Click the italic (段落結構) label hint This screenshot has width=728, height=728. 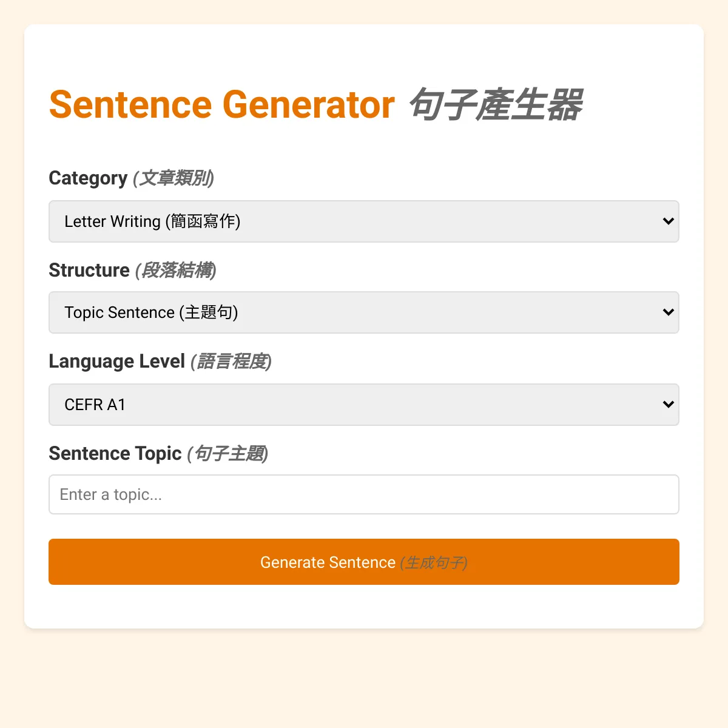(x=176, y=270)
